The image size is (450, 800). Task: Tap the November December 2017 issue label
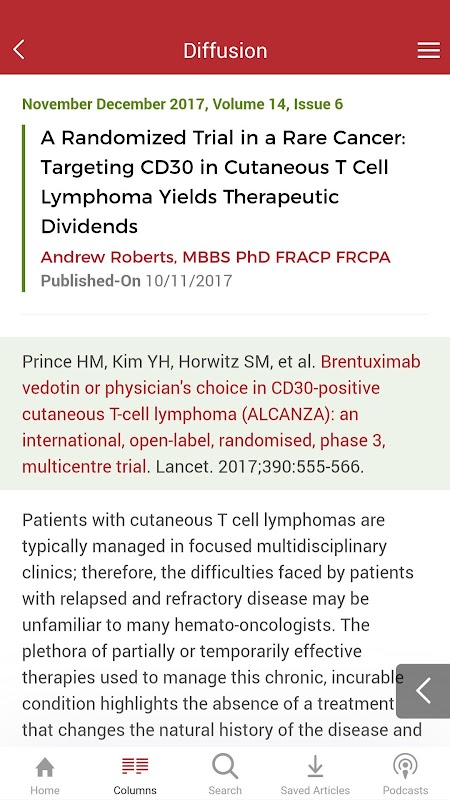point(183,105)
